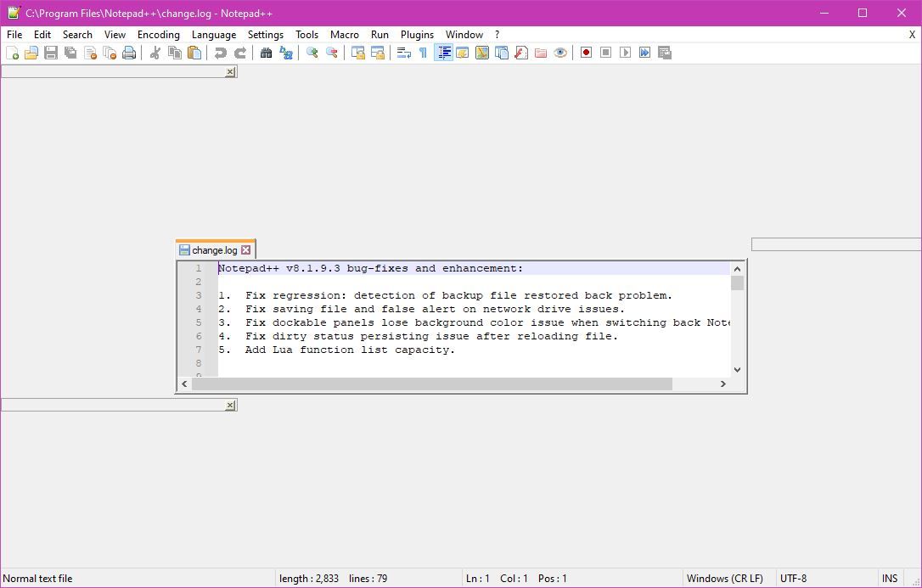Click the Paste clipboard icon
Screen dimensions: 922x588
194,53
